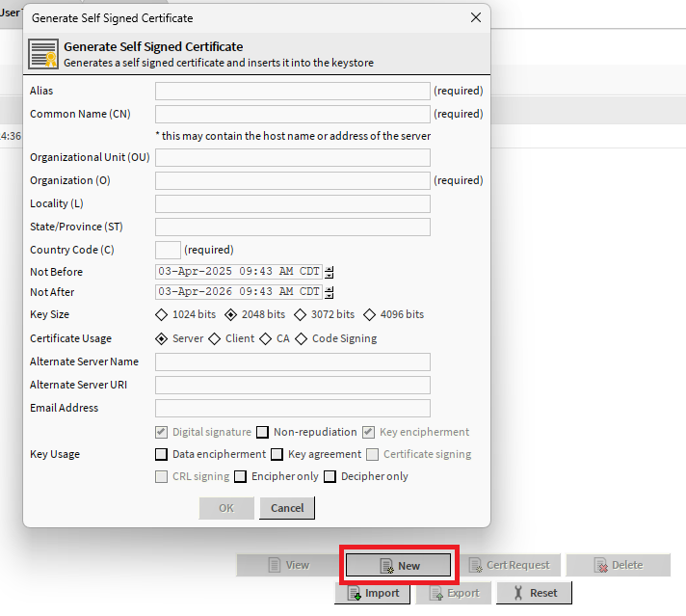Enable the Non-repudiation key usage checkbox

tap(263, 432)
